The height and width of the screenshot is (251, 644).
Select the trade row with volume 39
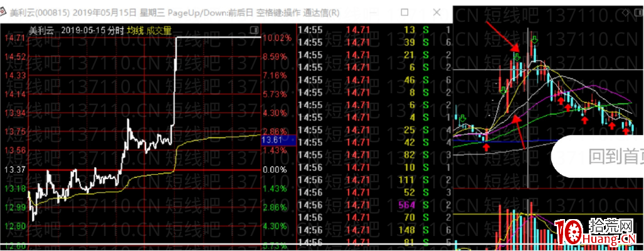[x=374, y=42]
